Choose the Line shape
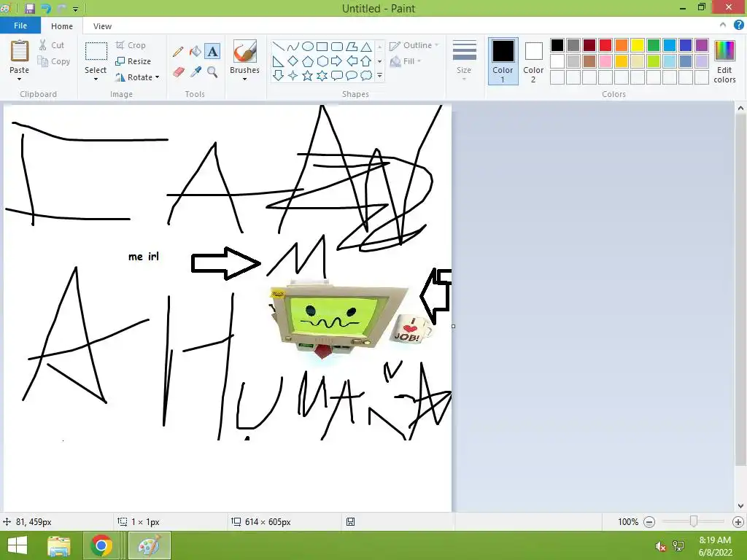747x560 pixels. (278, 46)
